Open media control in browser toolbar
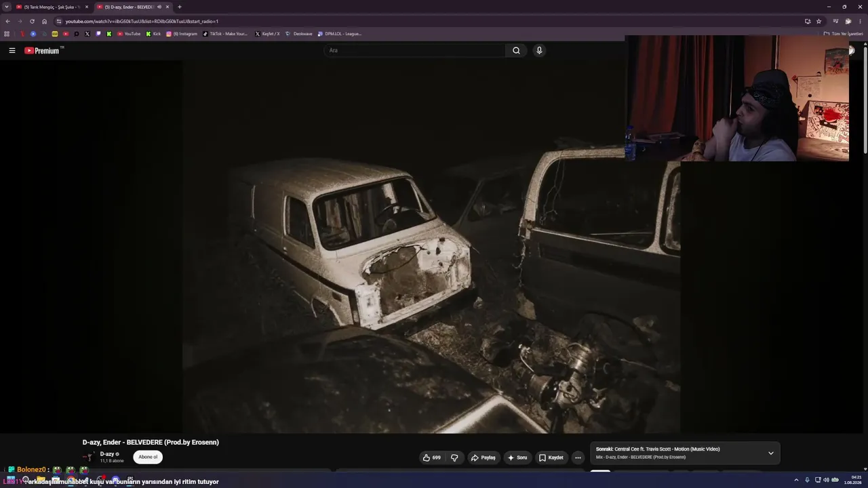 pos(835,21)
